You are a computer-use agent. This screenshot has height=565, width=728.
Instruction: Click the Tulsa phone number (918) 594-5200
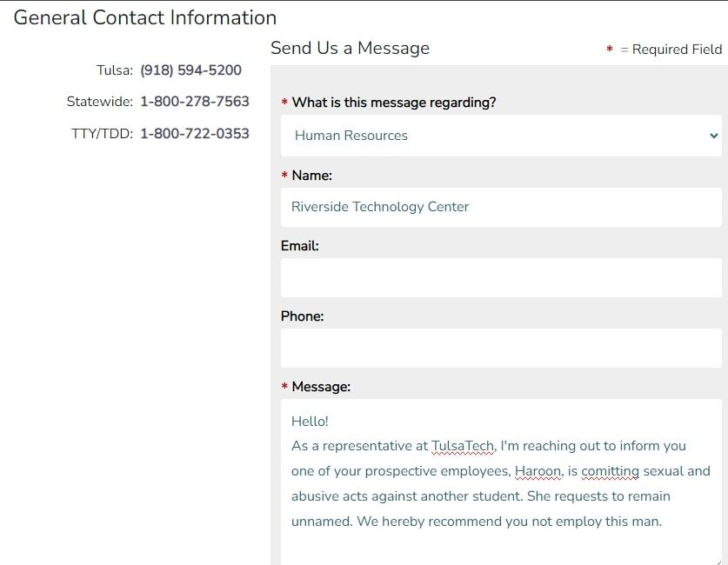tap(190, 70)
